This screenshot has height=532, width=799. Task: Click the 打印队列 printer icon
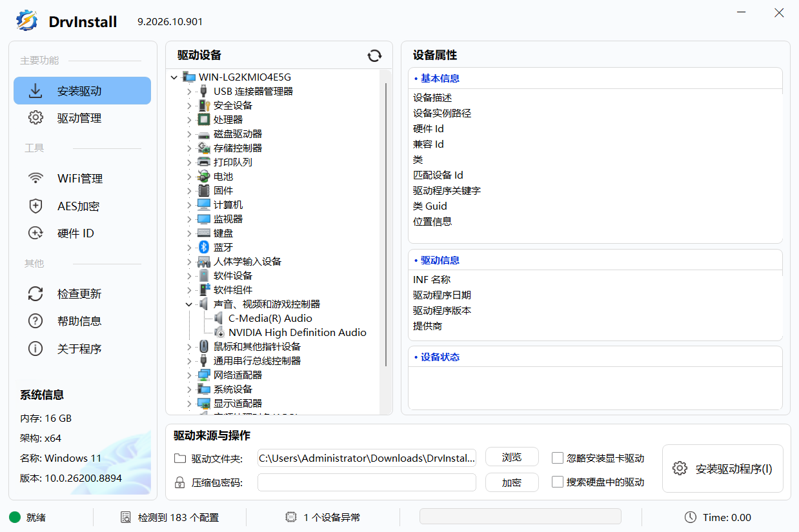coord(204,162)
